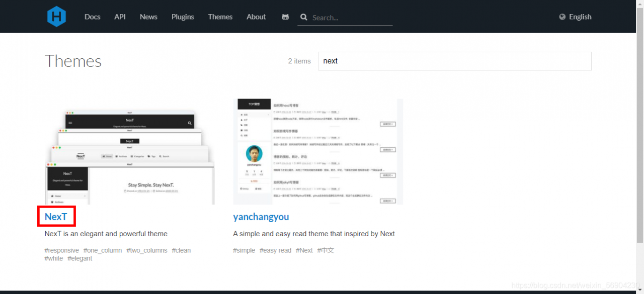Select the #one_column tag
The height and width of the screenshot is (294, 644).
(x=103, y=250)
